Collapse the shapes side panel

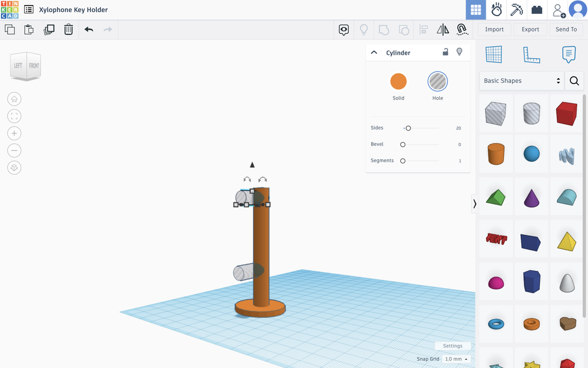click(474, 204)
